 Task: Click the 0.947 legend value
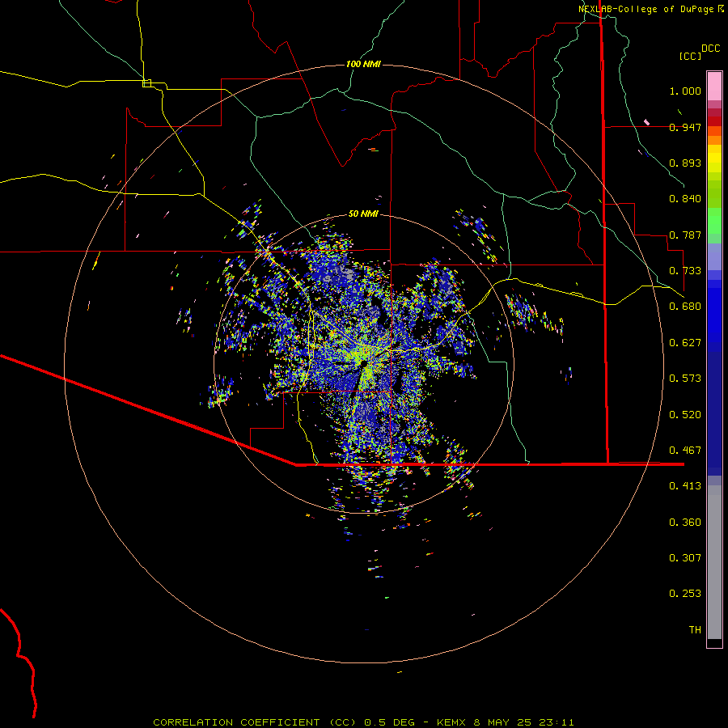685,127
